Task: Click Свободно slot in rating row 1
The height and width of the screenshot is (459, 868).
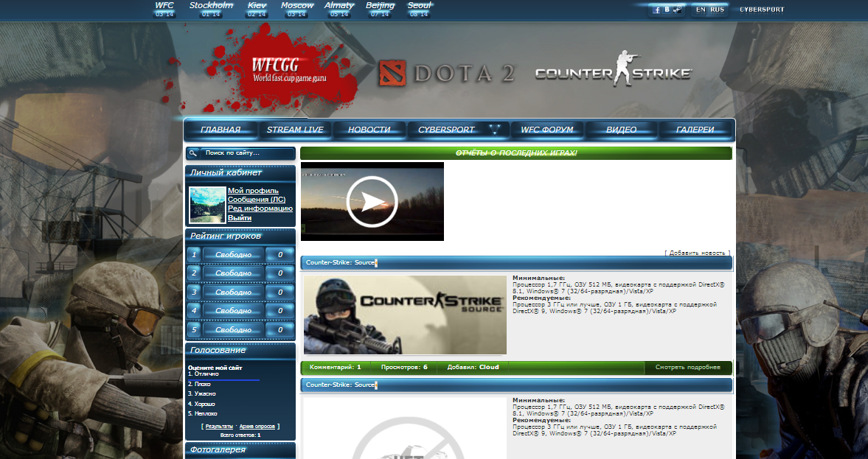Action: 233,254
